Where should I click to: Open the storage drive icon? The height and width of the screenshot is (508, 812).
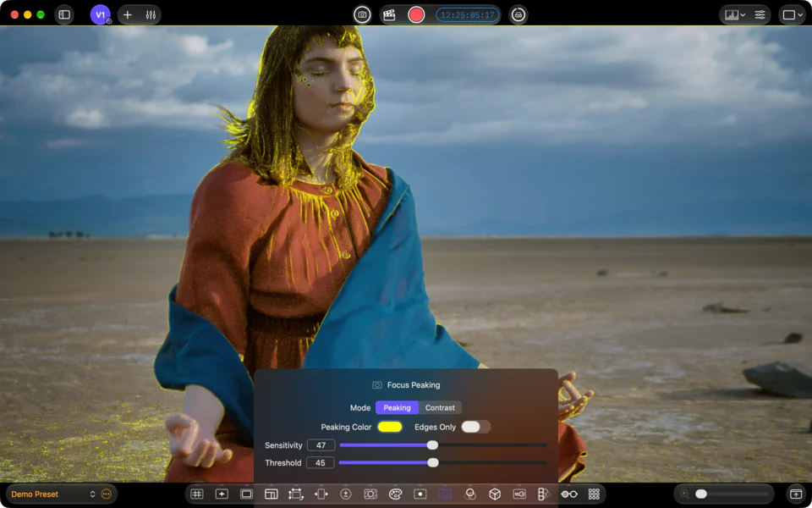point(518,15)
